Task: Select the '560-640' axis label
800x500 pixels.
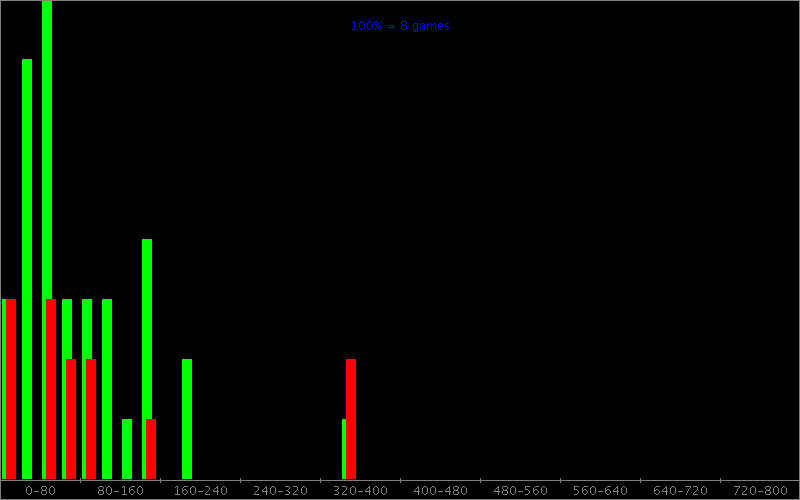Action: pos(601,491)
